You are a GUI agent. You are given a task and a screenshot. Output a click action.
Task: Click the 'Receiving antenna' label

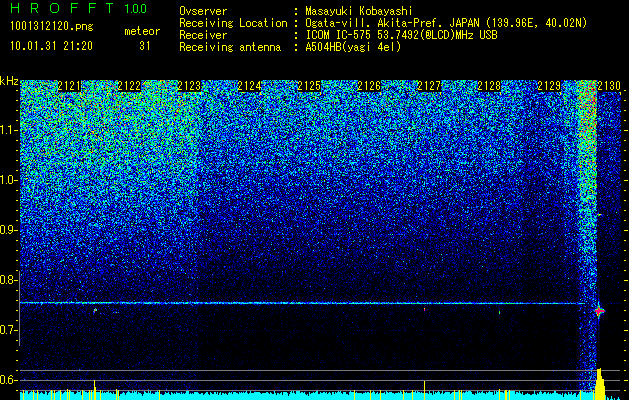(x=230, y=47)
